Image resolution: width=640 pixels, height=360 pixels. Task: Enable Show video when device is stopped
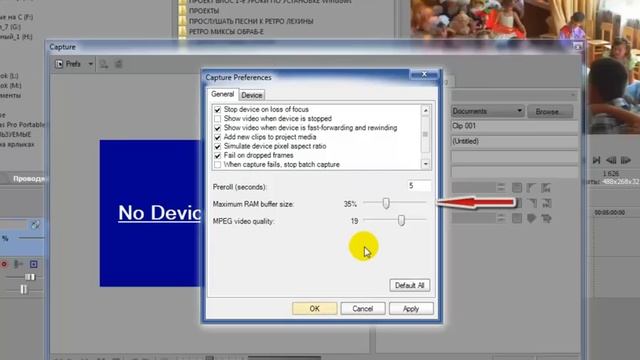[x=218, y=119]
